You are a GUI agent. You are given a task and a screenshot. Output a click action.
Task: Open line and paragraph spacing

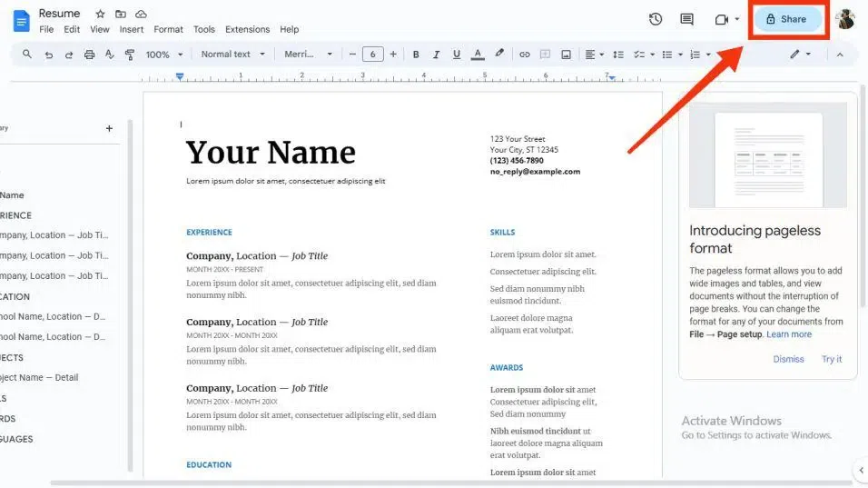tap(618, 55)
